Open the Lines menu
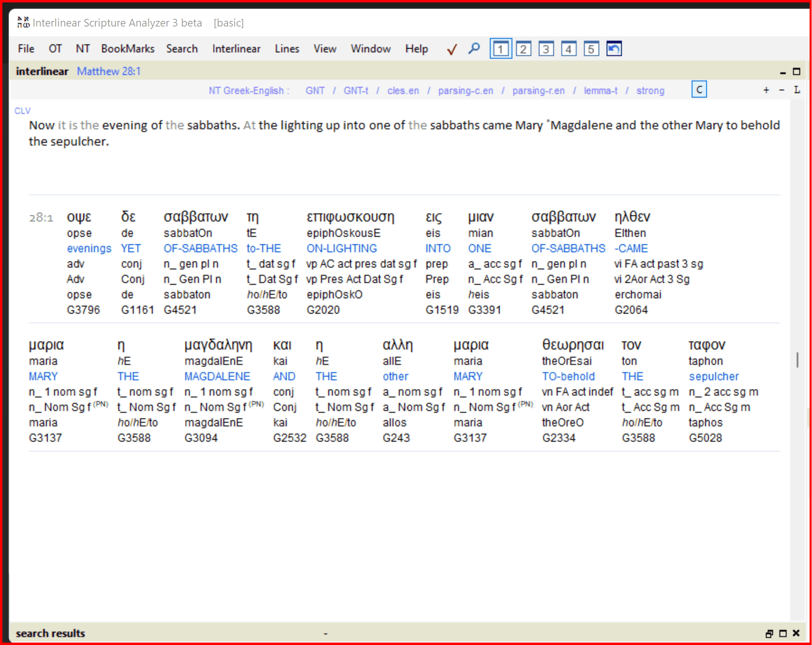 tap(287, 49)
